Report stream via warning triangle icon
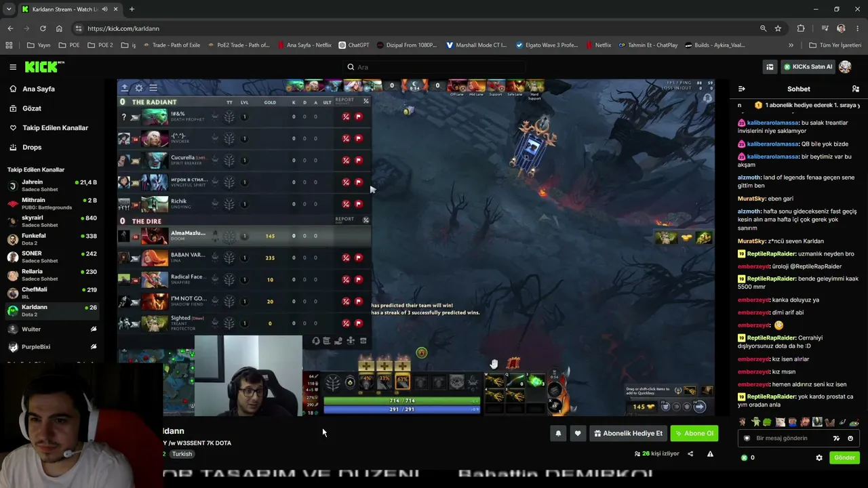This screenshot has width=868, height=488. (710, 454)
